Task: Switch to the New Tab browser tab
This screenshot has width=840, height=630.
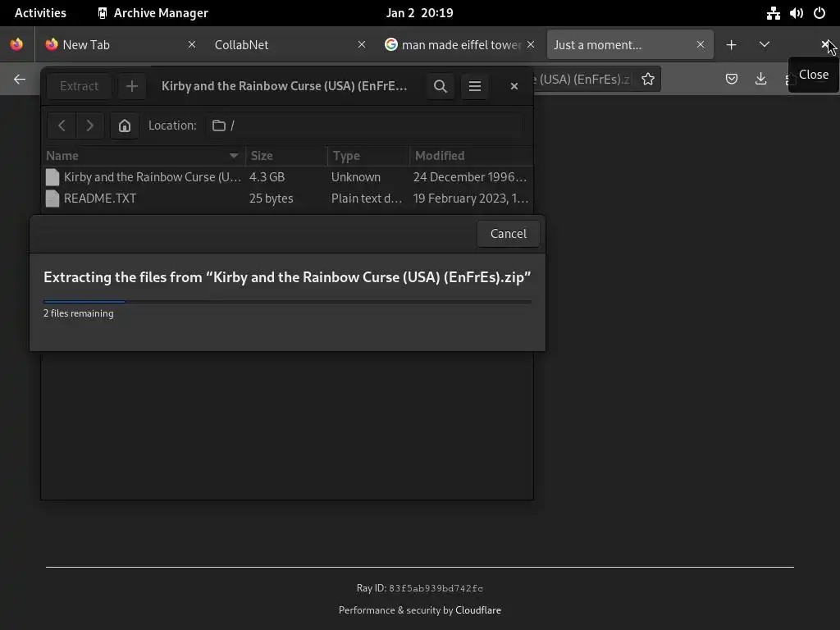Action: [x=120, y=44]
